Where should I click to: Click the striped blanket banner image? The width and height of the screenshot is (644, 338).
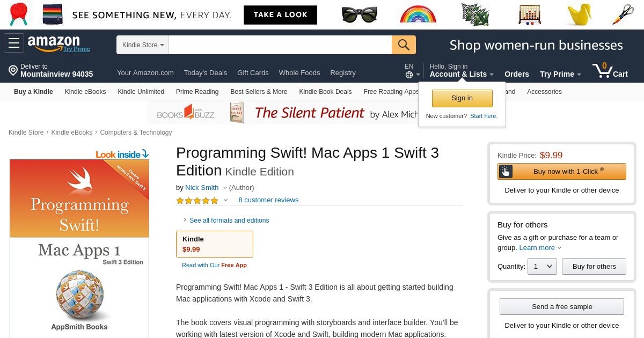click(53, 14)
